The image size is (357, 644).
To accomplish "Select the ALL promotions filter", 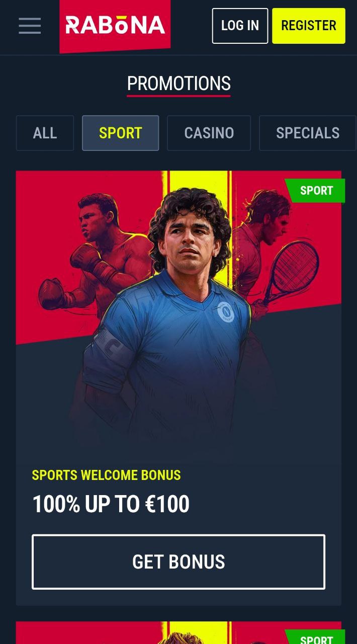I will tap(45, 133).
